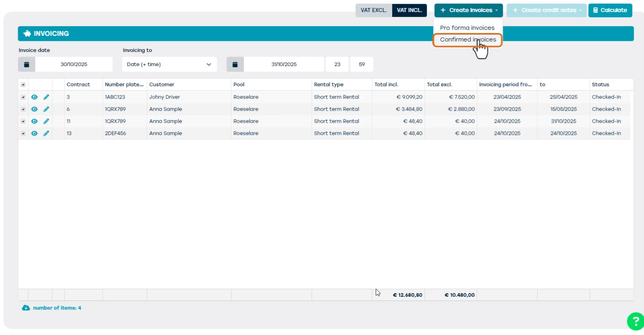Click total incl. amount € 9.099,20
Viewport: 644px width, 335px height.
pyautogui.click(x=409, y=97)
